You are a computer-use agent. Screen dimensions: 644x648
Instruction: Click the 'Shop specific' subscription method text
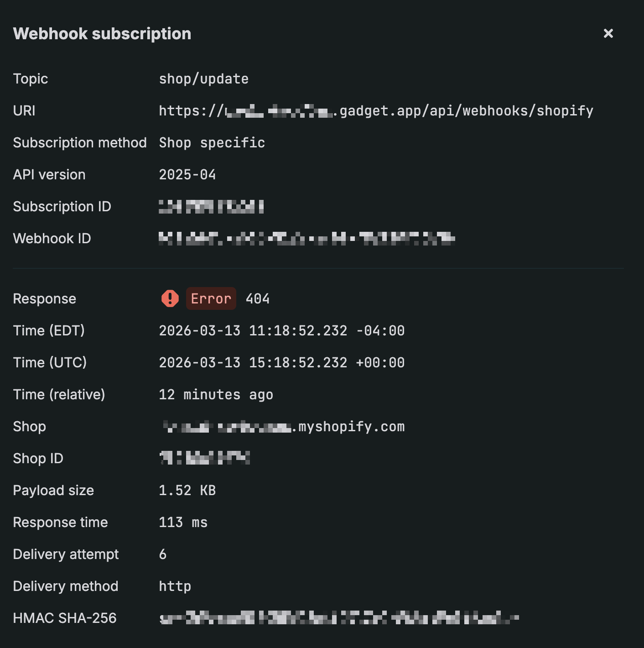(212, 142)
